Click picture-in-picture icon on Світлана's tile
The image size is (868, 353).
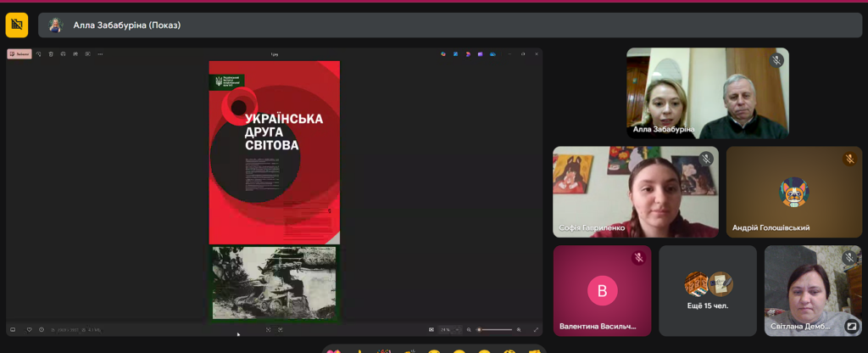pyautogui.click(x=850, y=325)
